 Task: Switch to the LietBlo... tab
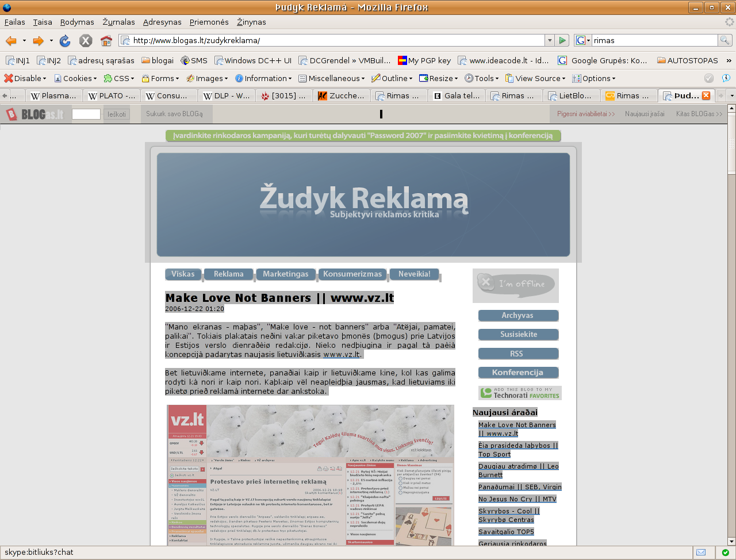point(572,95)
